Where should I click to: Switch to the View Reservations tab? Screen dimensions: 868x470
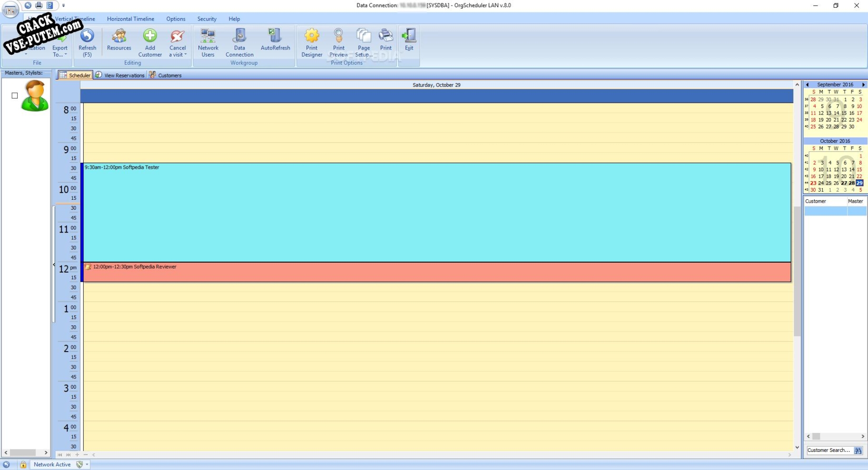click(x=120, y=75)
